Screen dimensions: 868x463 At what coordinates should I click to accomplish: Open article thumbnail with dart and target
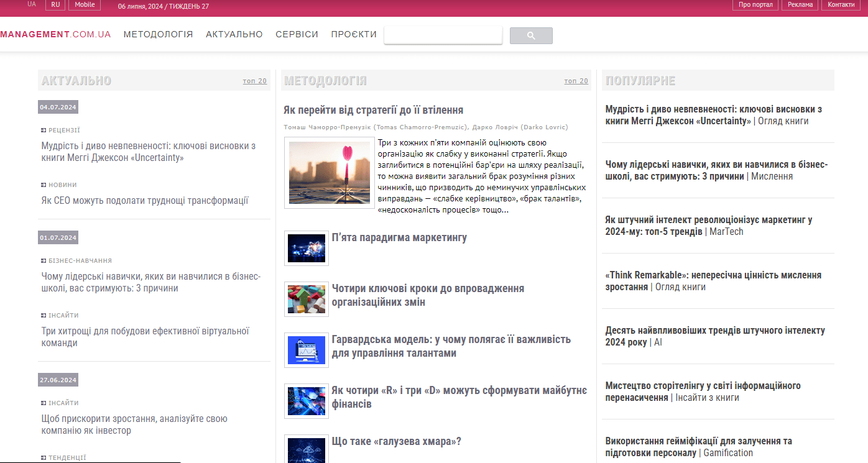[x=330, y=173]
